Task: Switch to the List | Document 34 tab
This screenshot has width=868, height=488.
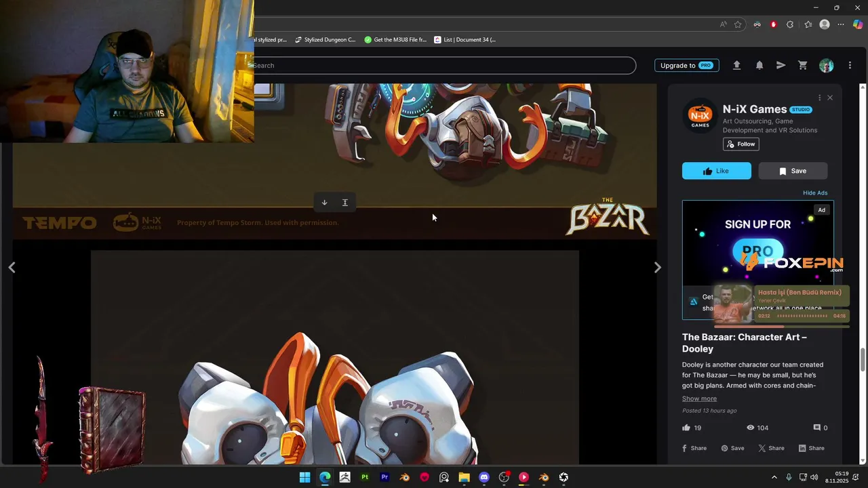Action: [465, 39]
